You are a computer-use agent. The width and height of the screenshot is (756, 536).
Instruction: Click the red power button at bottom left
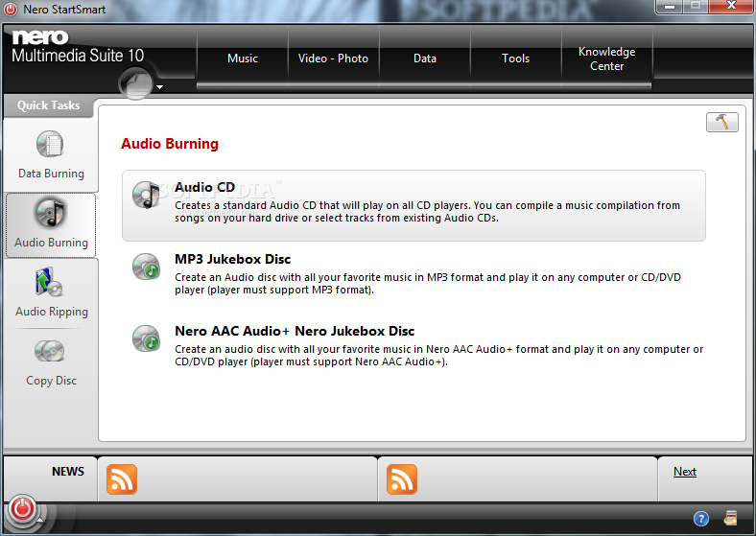pos(22,508)
